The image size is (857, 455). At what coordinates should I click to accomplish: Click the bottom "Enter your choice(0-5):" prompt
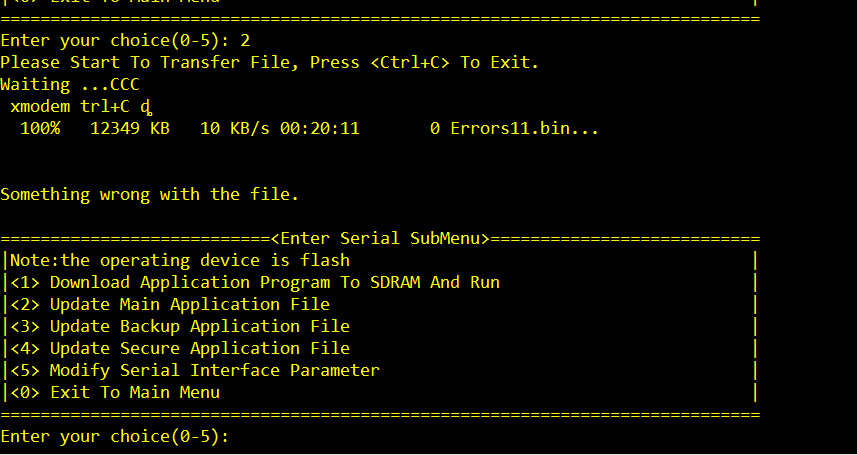click(115, 436)
